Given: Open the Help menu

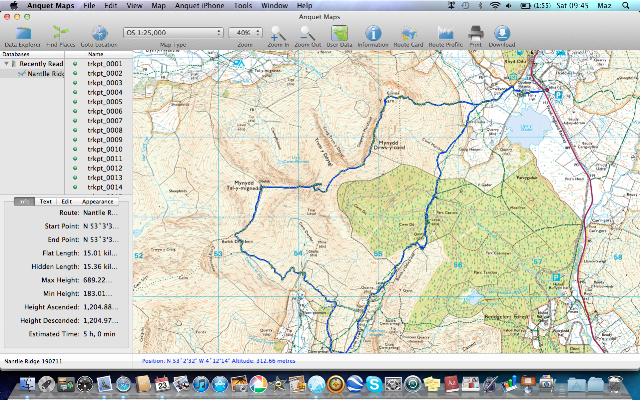Looking at the screenshot, I should [x=304, y=6].
